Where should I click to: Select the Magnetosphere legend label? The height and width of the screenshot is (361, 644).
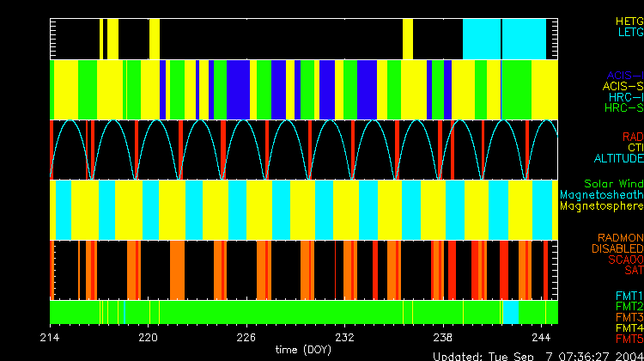(x=601, y=206)
